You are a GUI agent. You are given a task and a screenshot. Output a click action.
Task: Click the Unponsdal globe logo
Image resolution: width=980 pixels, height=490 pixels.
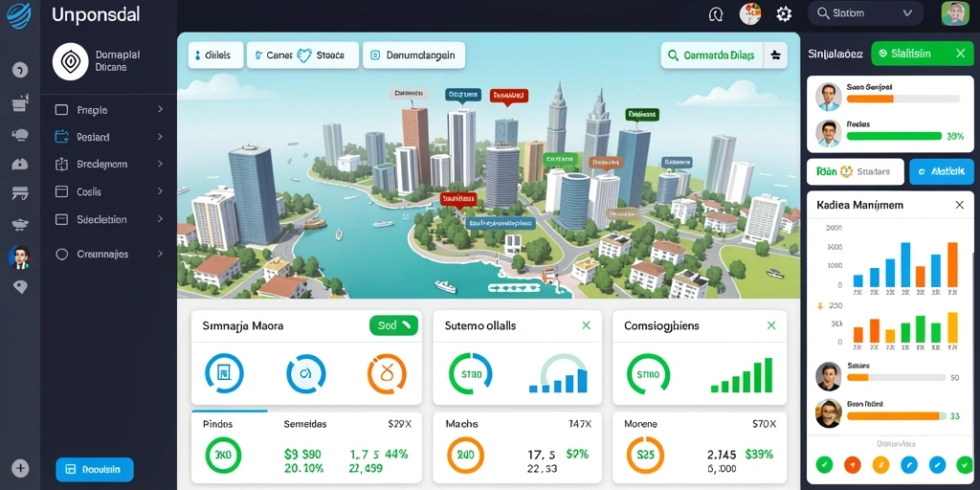[19, 15]
